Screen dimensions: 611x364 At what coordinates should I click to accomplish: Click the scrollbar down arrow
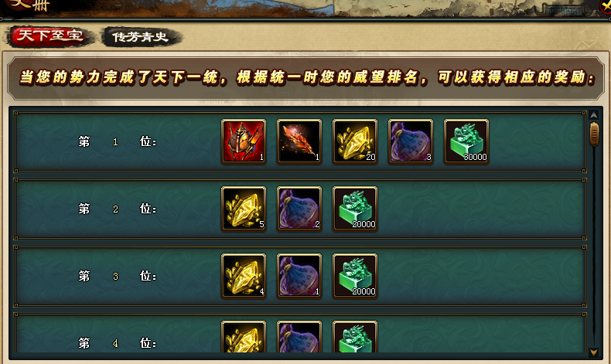pos(594,352)
